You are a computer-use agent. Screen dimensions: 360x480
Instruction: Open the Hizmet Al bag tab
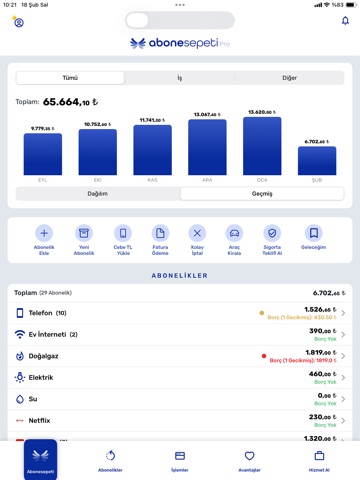coord(319,460)
